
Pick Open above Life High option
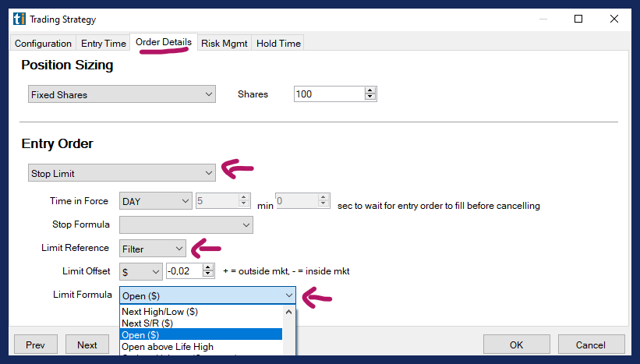(x=168, y=346)
